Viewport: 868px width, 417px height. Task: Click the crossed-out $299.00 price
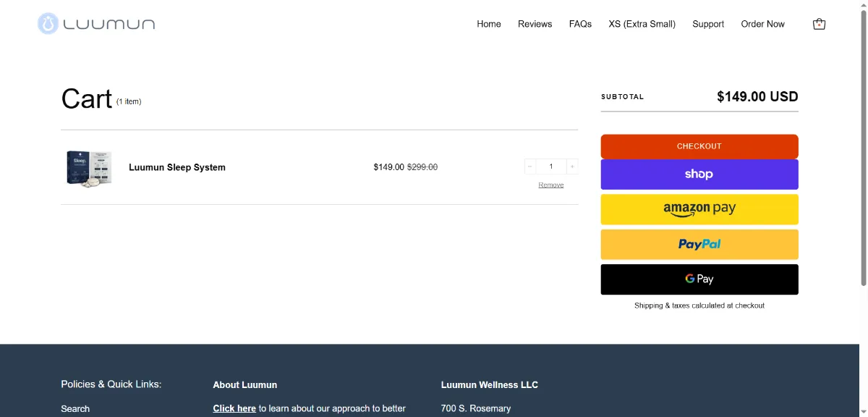[422, 167]
